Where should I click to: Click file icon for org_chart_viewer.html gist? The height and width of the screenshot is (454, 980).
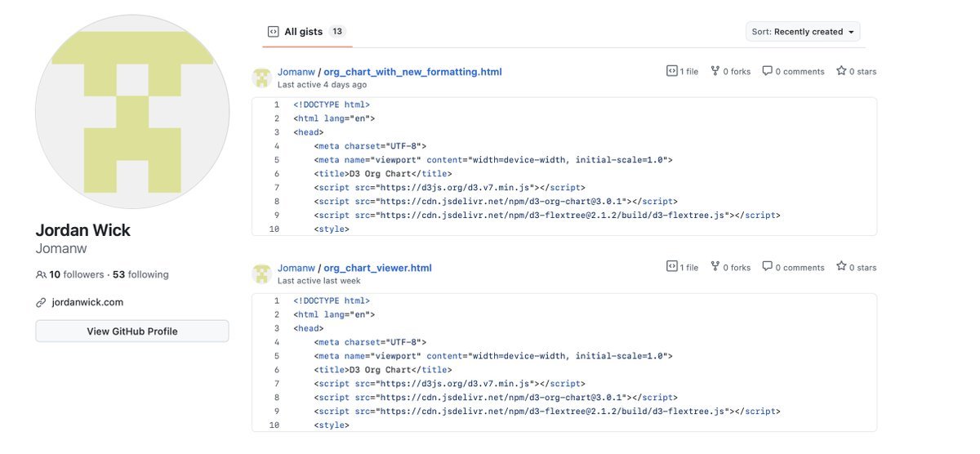[x=671, y=266]
